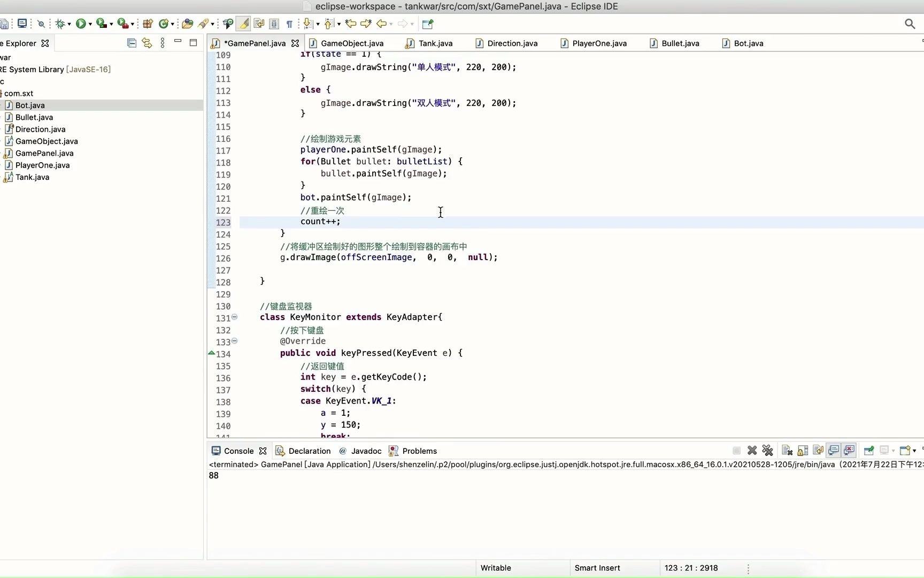Select PlayerOne.java in Package Explorer

point(42,165)
